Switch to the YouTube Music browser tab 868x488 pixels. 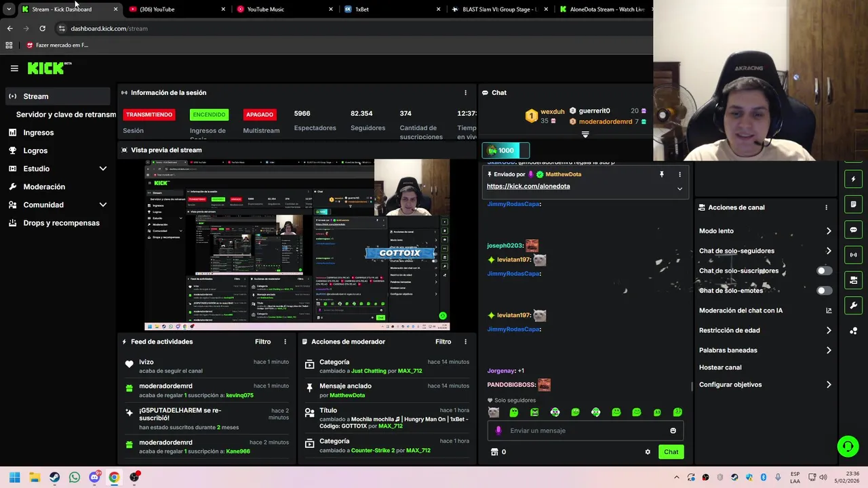285,9
